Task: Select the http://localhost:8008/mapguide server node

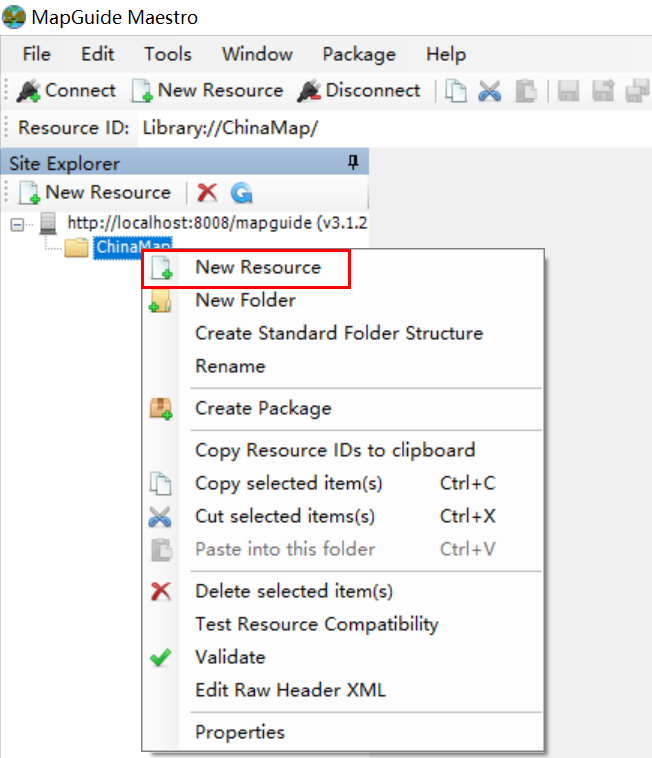Action: point(217,223)
